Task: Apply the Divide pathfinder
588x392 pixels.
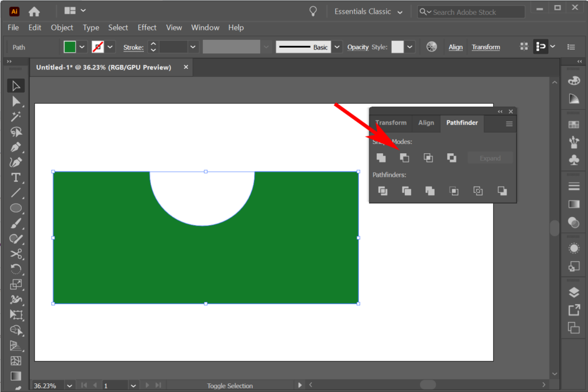Action: [x=383, y=191]
